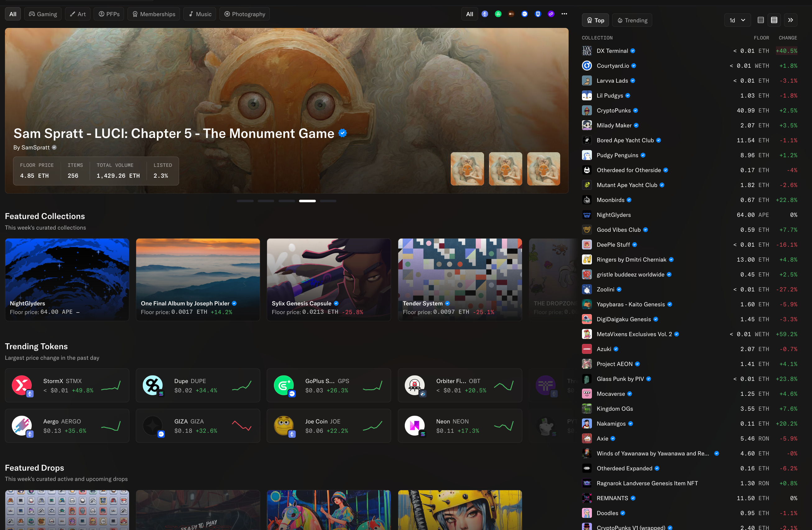Filter by the Ethereum chain icon
This screenshot has width=812, height=530.
[x=485, y=14]
